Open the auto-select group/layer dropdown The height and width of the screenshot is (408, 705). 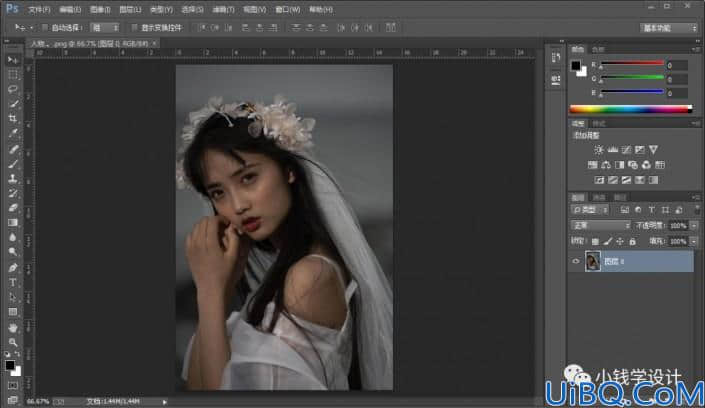click(x=105, y=28)
